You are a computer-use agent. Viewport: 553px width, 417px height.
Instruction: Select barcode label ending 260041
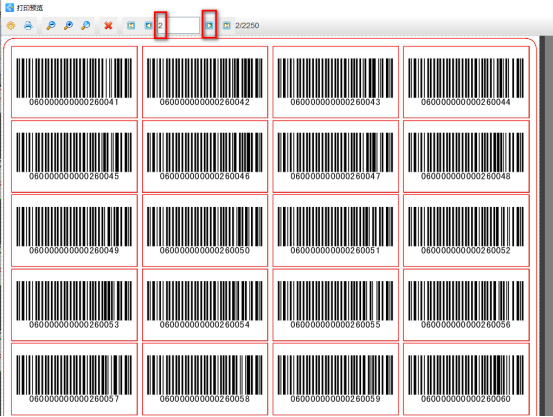coord(74,82)
